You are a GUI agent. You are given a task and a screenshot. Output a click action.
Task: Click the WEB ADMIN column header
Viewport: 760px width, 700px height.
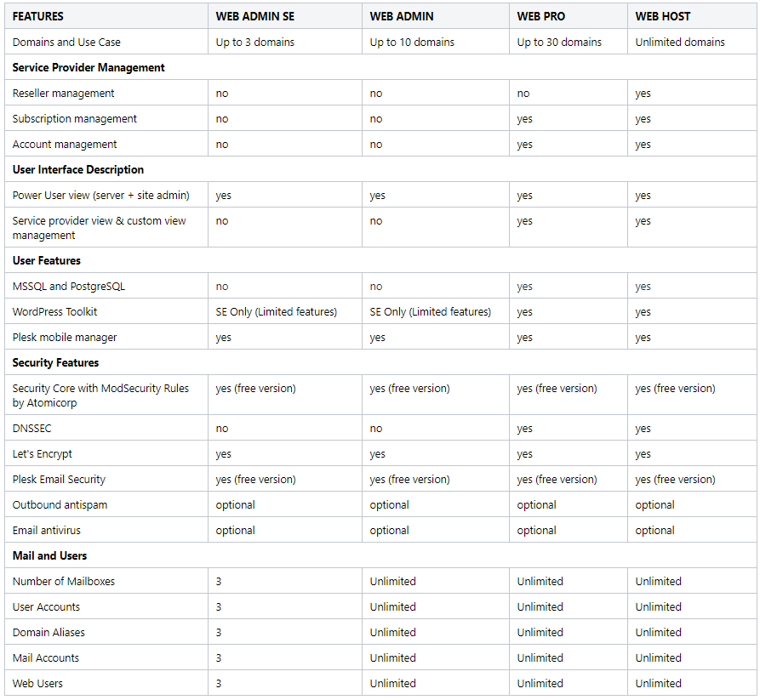(x=402, y=16)
